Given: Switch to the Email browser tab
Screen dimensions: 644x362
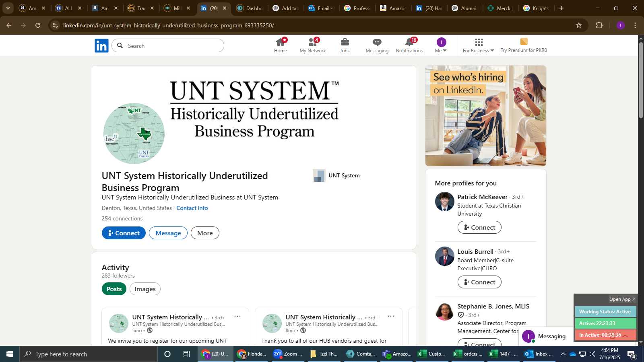Looking at the screenshot, I should click(x=322, y=8).
